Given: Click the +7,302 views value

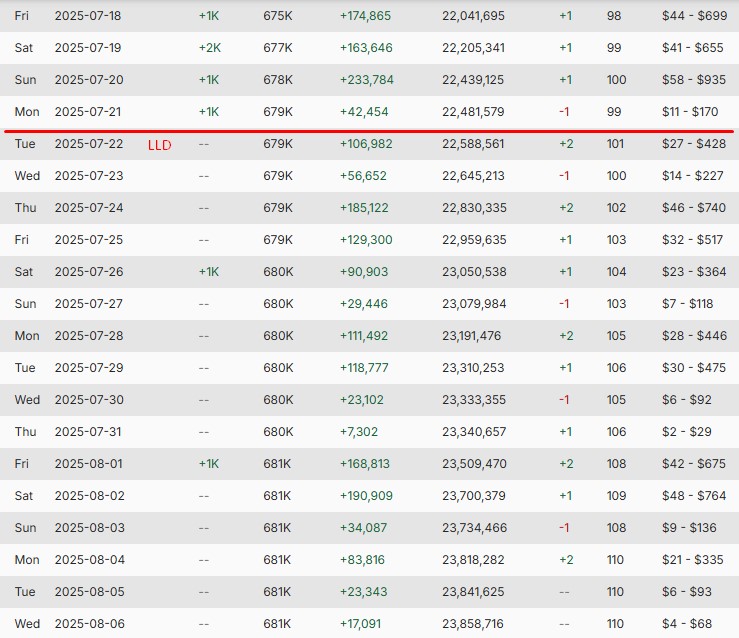Looking at the screenshot, I should coord(359,433).
